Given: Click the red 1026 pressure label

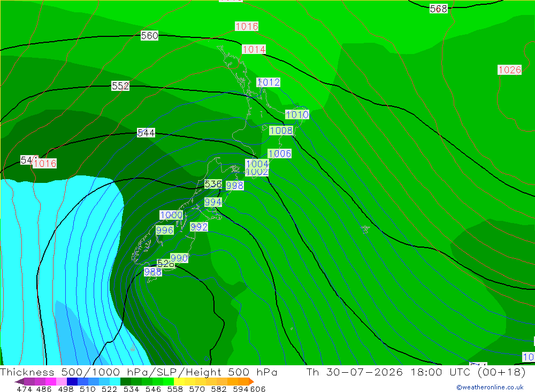Looking at the screenshot, I should pyautogui.click(x=510, y=70).
